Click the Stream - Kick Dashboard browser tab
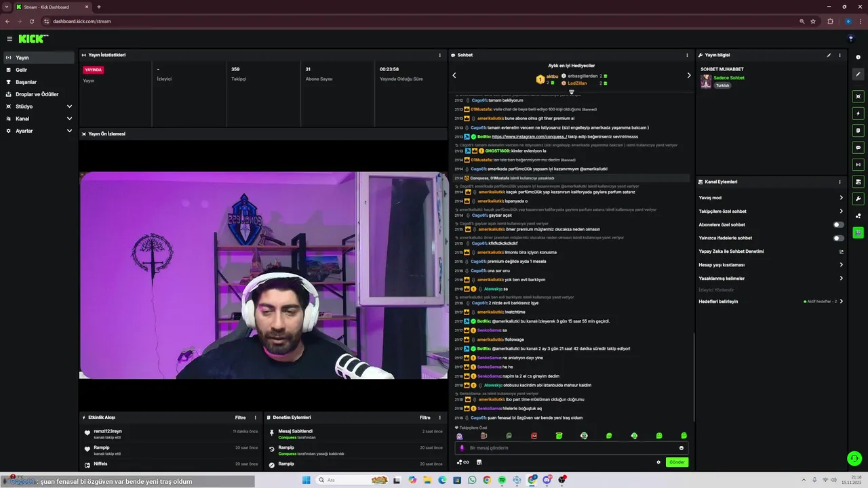The image size is (868, 488). click(x=53, y=7)
